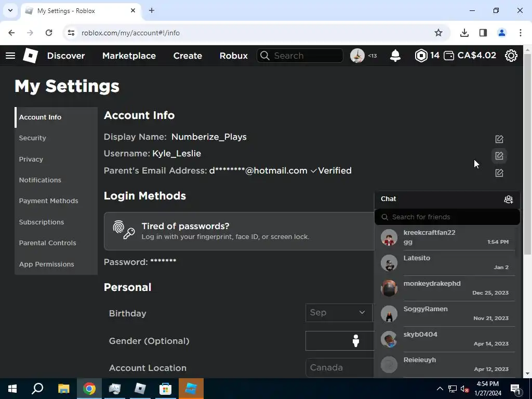Open the CA$4.02 credit wallet
This screenshot has height=399, width=532.
point(470,55)
